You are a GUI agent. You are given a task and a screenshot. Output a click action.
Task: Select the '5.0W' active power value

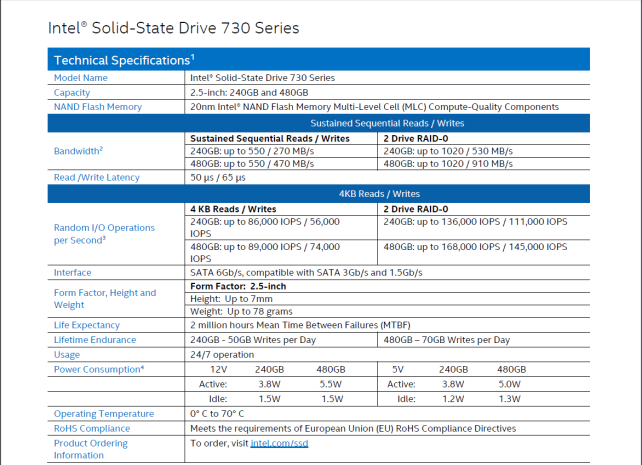[x=509, y=384]
